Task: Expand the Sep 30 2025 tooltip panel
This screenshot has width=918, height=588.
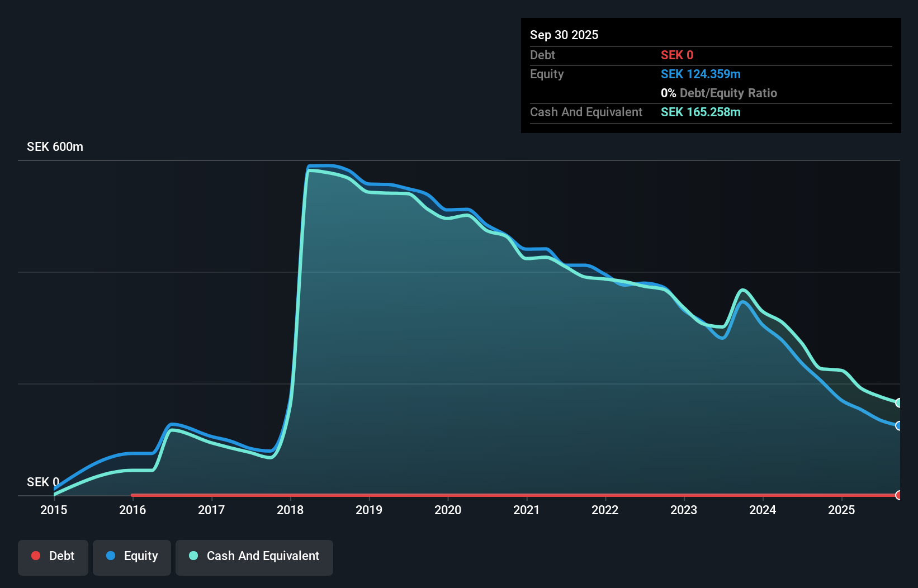Action: pos(564,35)
